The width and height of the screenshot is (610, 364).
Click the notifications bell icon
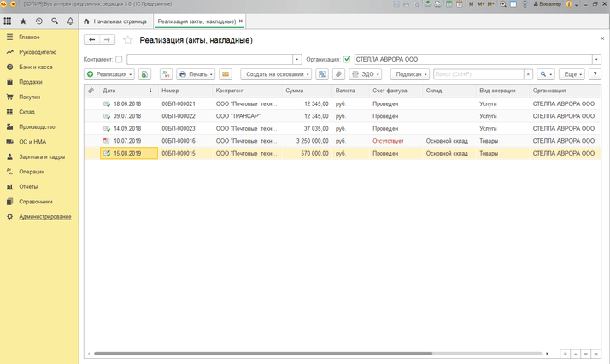pos(70,21)
